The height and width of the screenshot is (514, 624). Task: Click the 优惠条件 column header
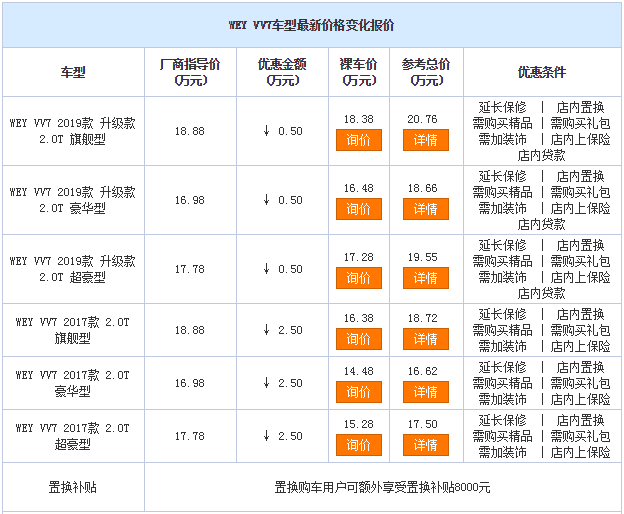tap(542, 72)
